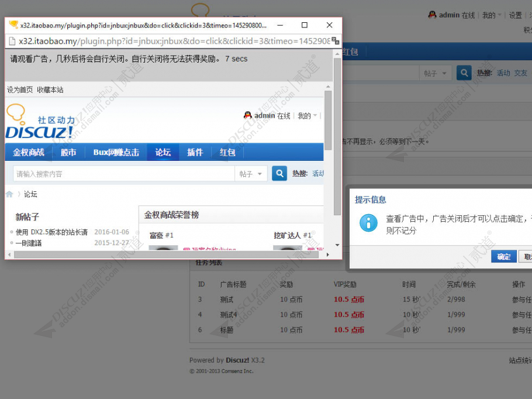Image resolution: width=532 pixels, height=399 pixels.
Task: Click 论坛 breadcrumb link in popup
Action: coord(30,194)
